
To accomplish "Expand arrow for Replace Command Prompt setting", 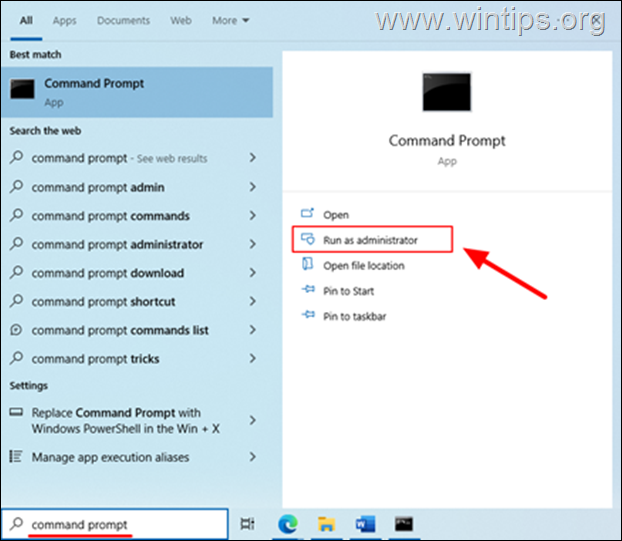I will [253, 420].
